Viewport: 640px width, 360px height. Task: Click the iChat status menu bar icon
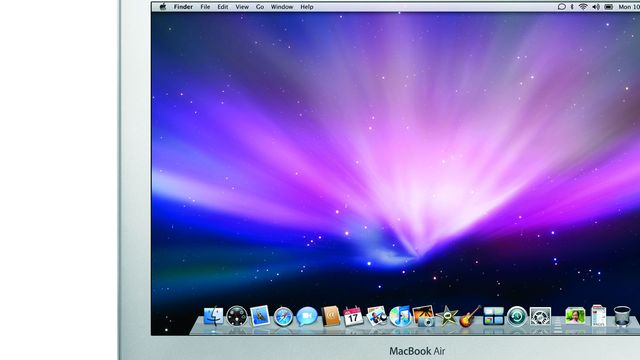(x=562, y=7)
